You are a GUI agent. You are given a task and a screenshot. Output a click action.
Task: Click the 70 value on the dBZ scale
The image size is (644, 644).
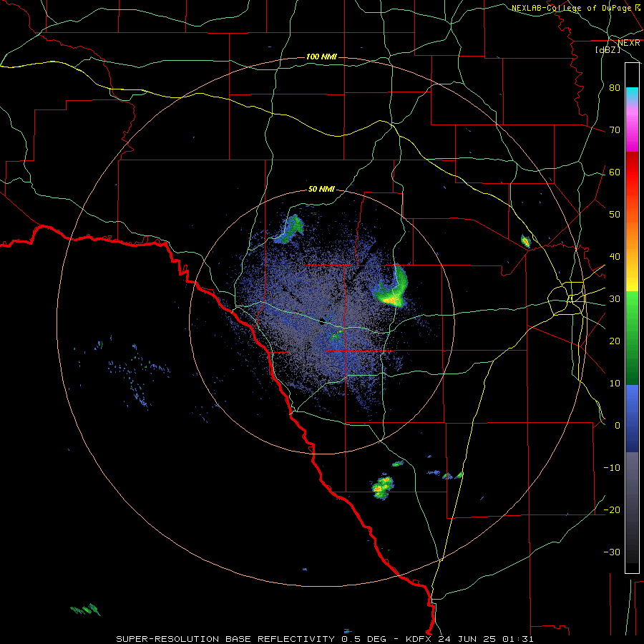(615, 130)
